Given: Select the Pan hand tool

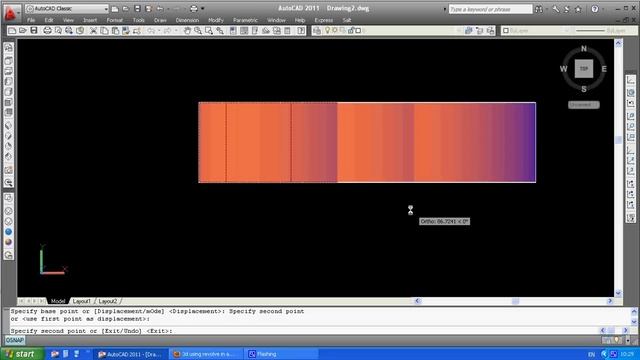Looking at the screenshot, I should [x=187, y=31].
